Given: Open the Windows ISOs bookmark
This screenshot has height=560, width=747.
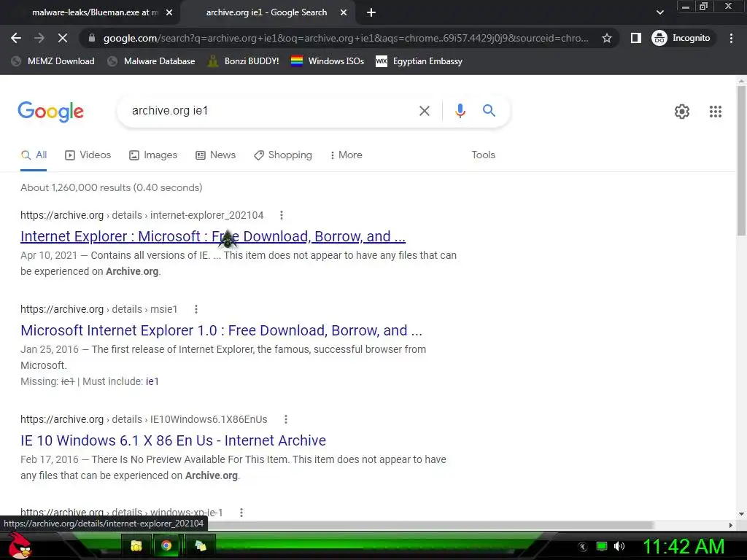Looking at the screenshot, I should click(x=328, y=61).
